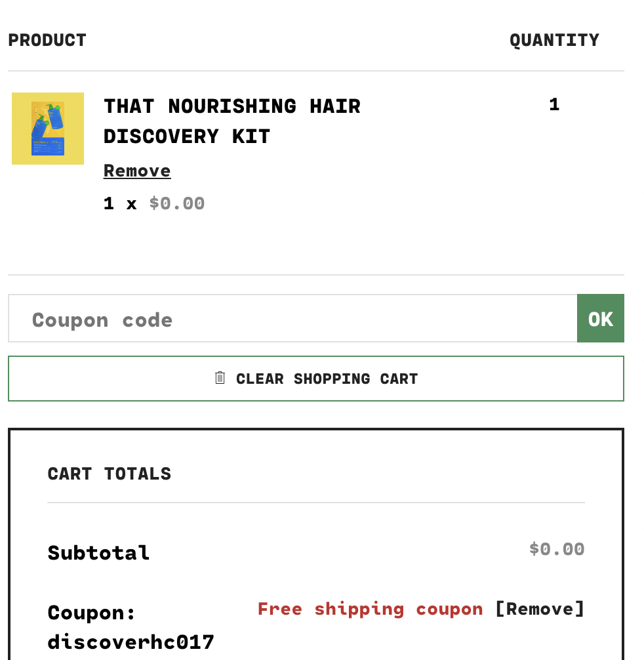Click the trash can icon

pyautogui.click(x=220, y=378)
